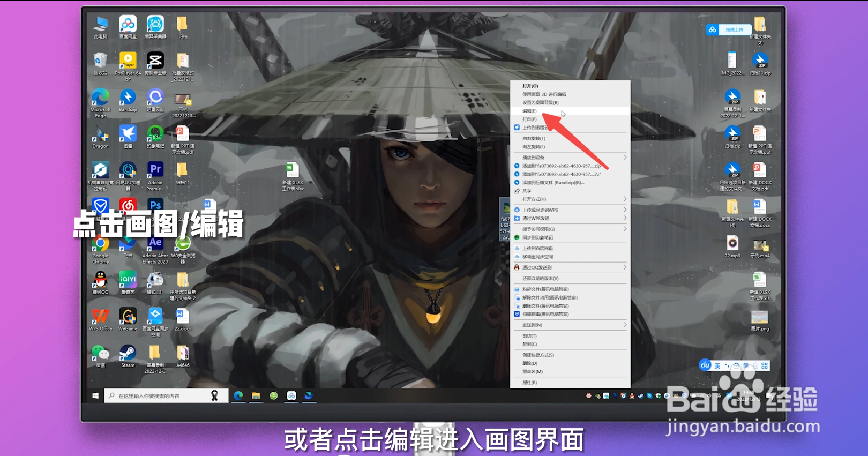This screenshot has width=868, height=456.
Task: Choose 上传到百度网盘 menu entry
Action: click(x=570, y=248)
